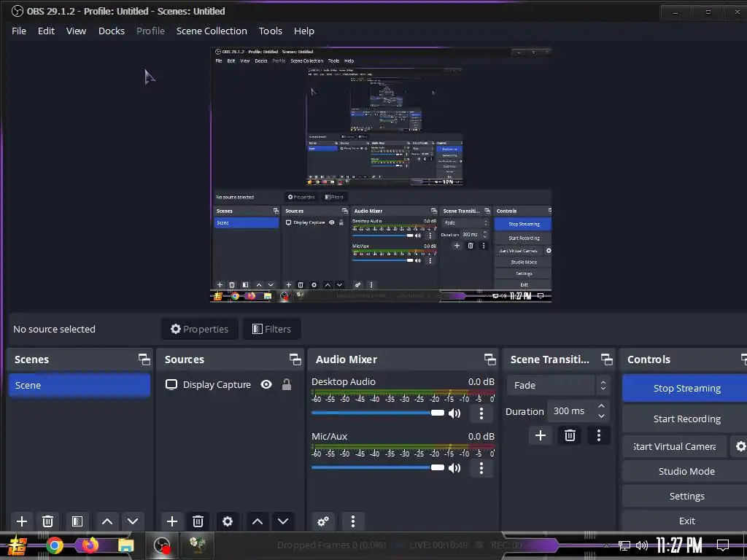Click the Filters button above docks
This screenshot has width=747, height=560.
click(271, 329)
